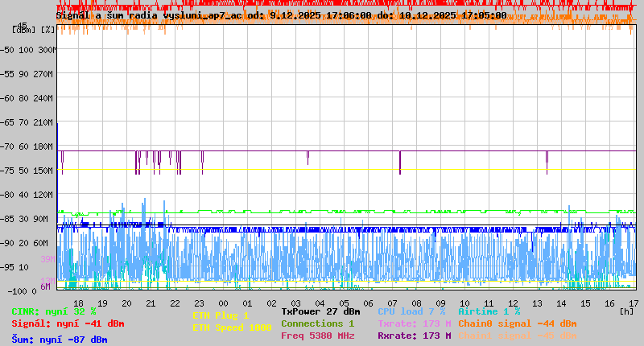Click the purple Rxrate legend entry
The width and height of the screenshot is (644, 346).
(x=414, y=336)
